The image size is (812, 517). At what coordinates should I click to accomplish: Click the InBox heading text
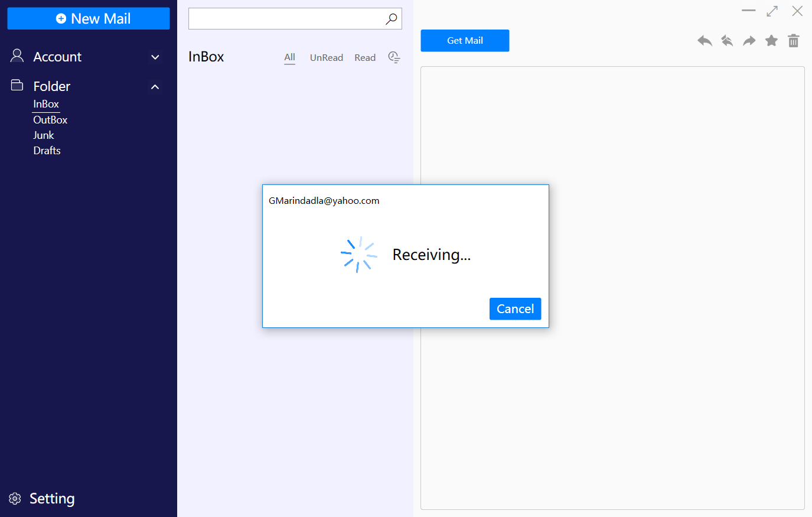point(206,57)
